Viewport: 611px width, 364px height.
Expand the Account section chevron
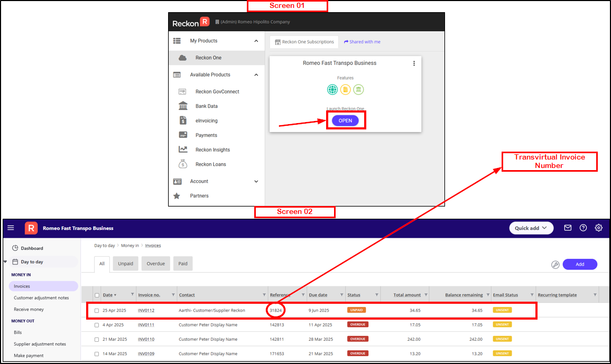(256, 181)
